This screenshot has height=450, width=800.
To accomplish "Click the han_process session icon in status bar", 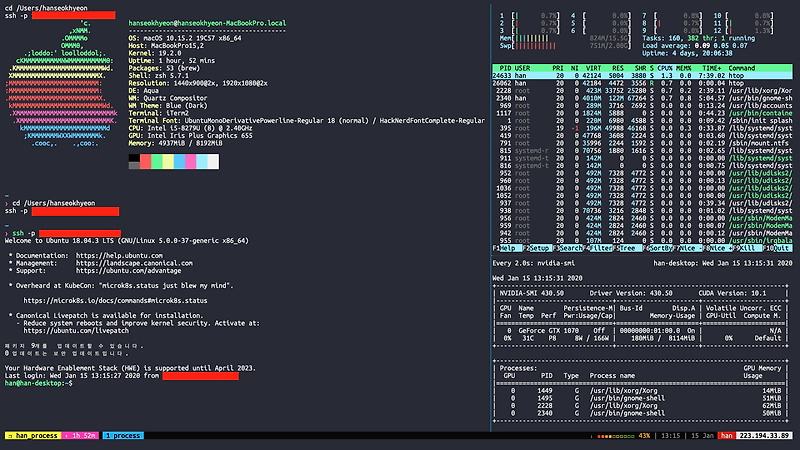I will [x=10, y=436].
